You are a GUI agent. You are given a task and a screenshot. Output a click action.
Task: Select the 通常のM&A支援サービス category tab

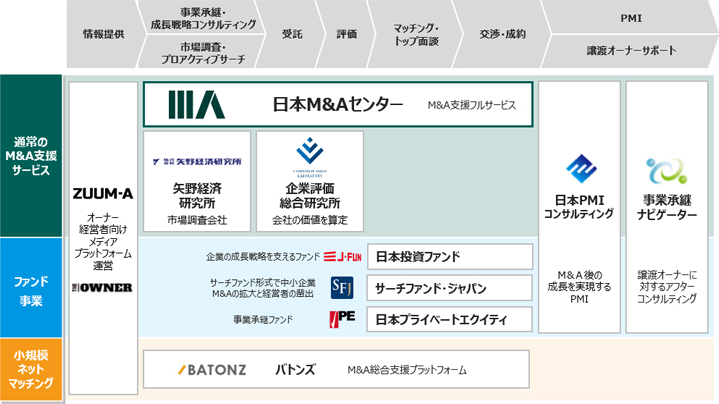click(31, 156)
